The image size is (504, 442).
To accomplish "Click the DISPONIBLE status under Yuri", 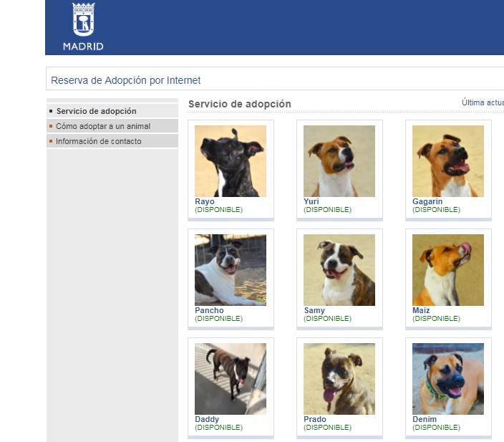I will (328, 210).
